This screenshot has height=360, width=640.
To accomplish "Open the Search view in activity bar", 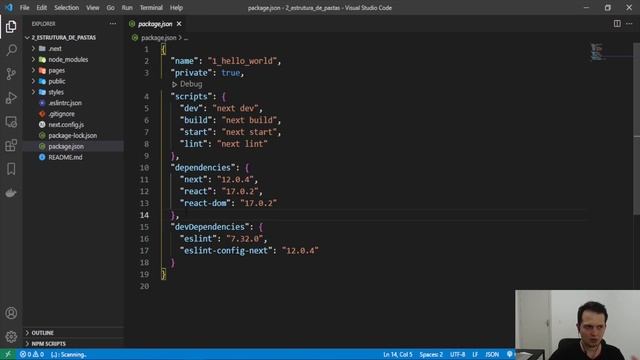I will 11,50.
